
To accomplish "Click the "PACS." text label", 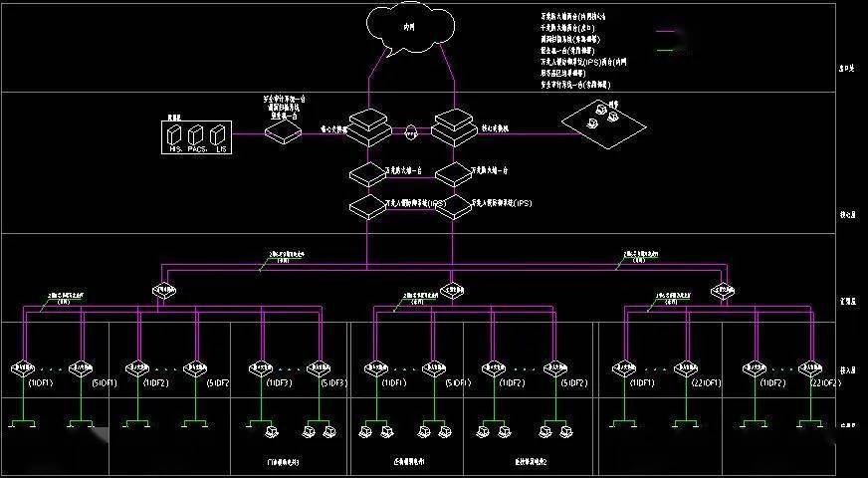I will [x=198, y=149].
